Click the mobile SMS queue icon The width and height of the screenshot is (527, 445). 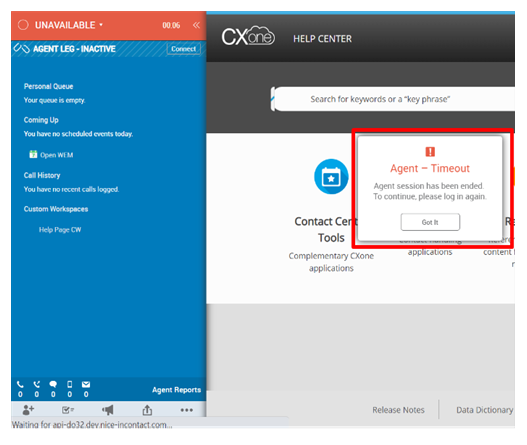(x=70, y=385)
